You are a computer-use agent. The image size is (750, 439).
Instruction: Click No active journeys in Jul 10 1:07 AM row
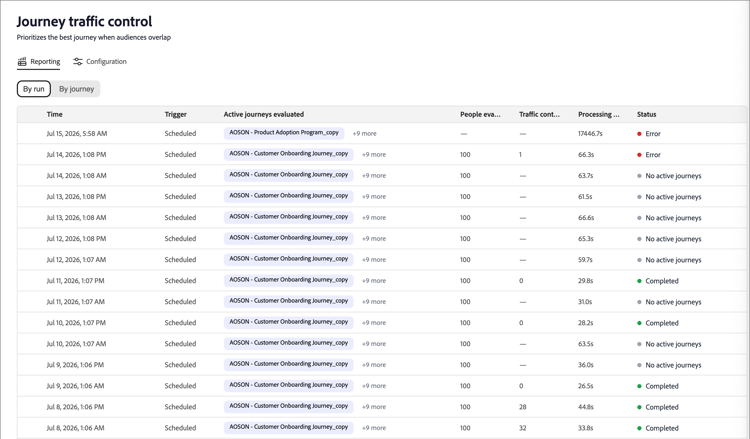(x=669, y=344)
